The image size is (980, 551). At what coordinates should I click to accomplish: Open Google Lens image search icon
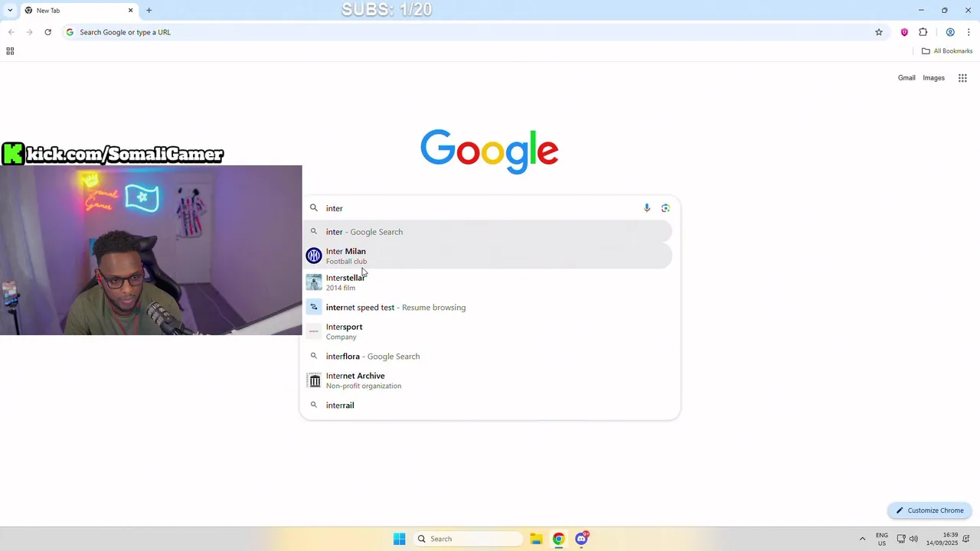click(x=665, y=208)
